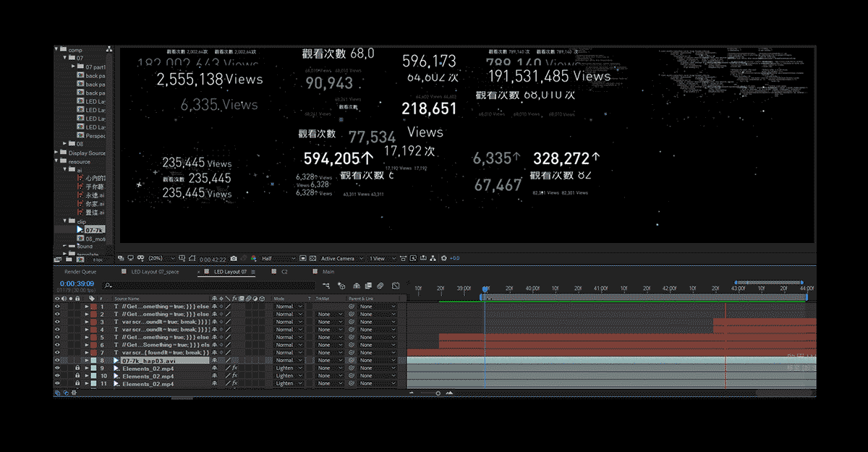Hide layer 6 with its eye toggle
The image size is (868, 452).
[58, 345]
